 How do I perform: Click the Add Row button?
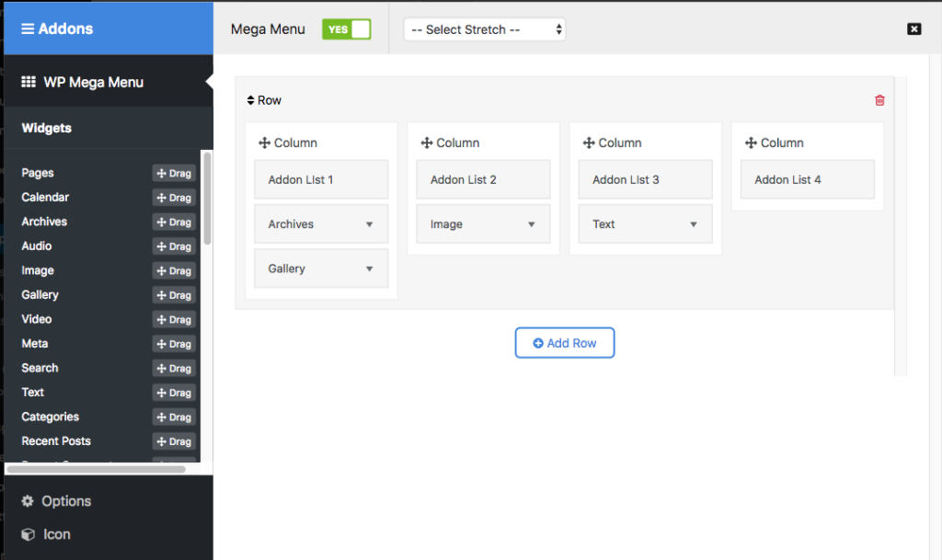pyautogui.click(x=564, y=342)
